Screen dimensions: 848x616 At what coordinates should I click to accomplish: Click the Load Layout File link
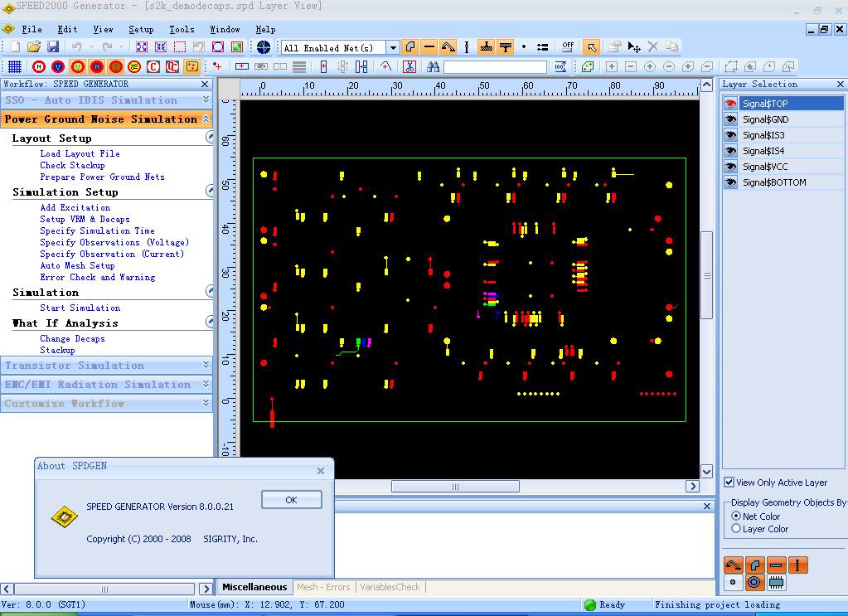click(80, 153)
